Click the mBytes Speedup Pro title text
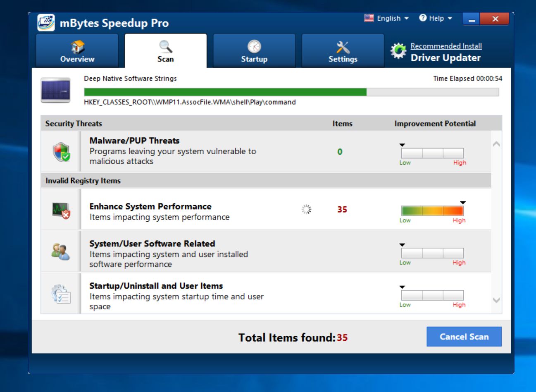The height and width of the screenshot is (392, 536). click(114, 23)
